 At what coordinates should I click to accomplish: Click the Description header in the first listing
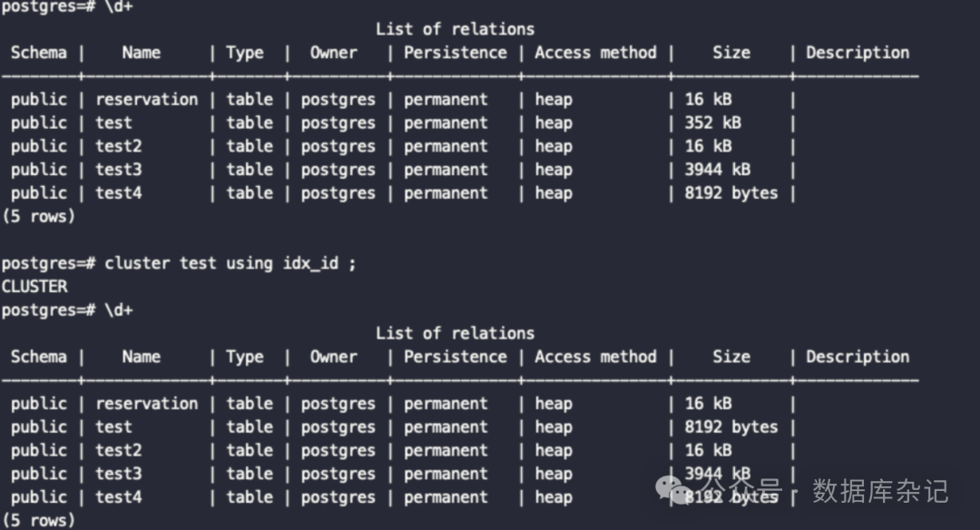(857, 53)
